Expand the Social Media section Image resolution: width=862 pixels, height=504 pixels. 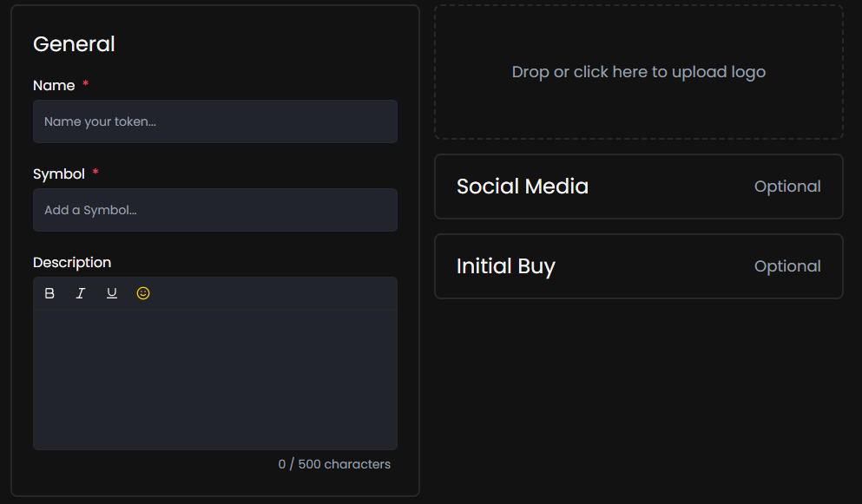[x=523, y=187]
